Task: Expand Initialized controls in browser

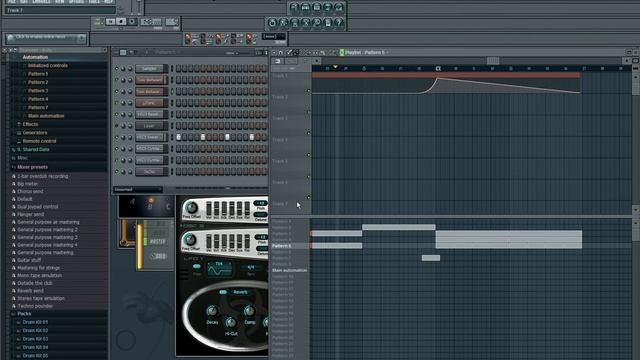Action: point(48,65)
